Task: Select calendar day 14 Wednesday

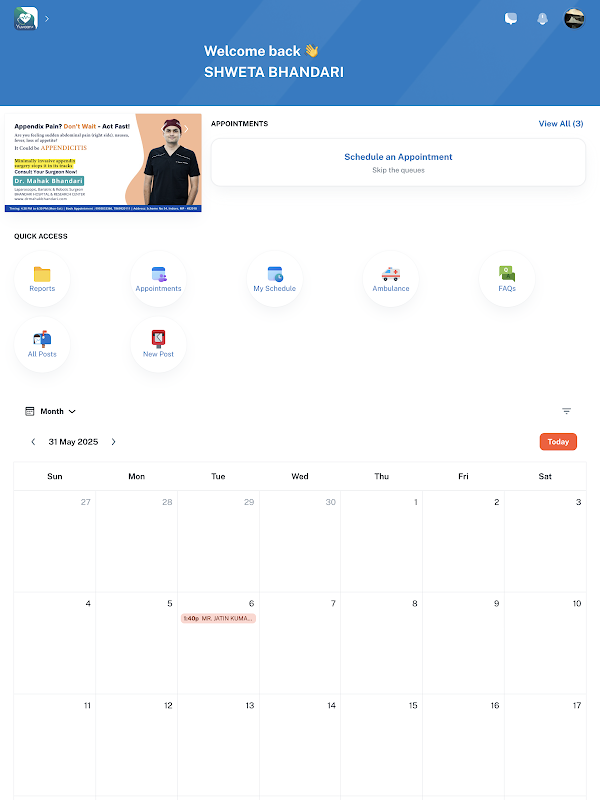Action: point(300,744)
